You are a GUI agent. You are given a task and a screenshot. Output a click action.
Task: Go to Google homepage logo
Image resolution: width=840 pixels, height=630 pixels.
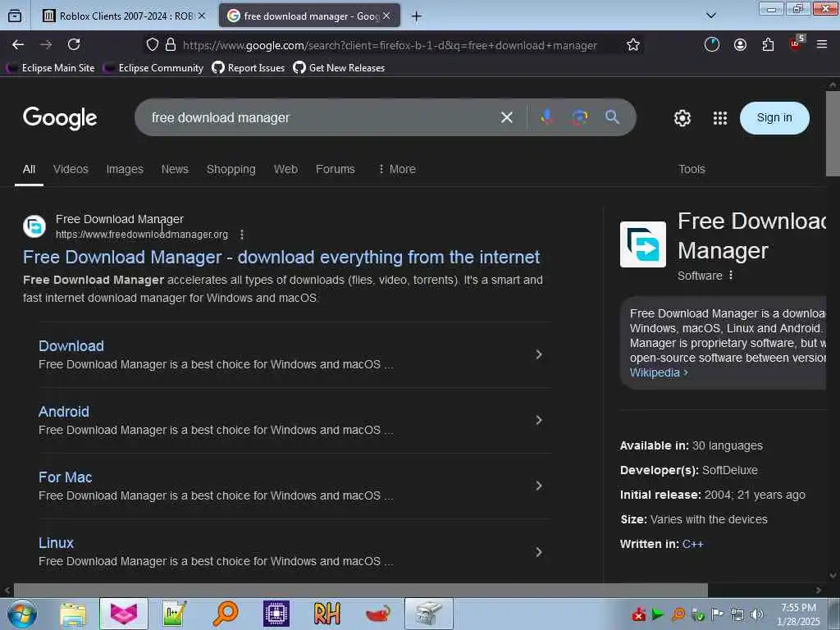click(60, 118)
